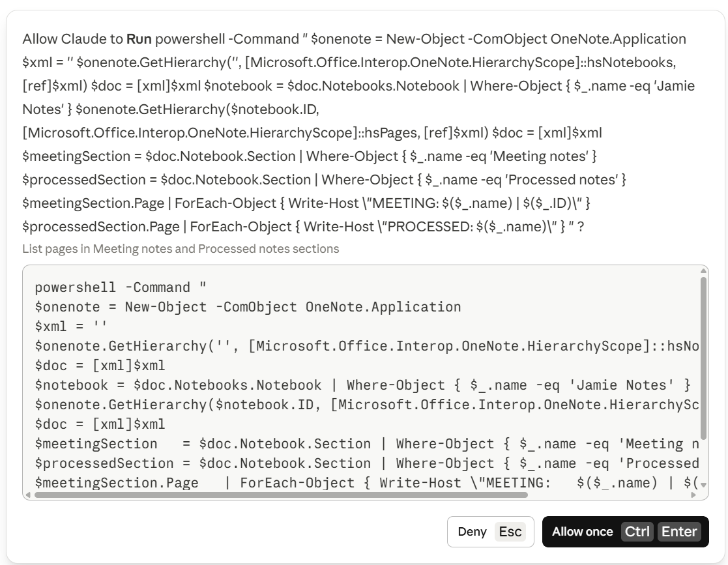
Task: Click the vertical scrollbar thumb of code block
Action: 703,358
